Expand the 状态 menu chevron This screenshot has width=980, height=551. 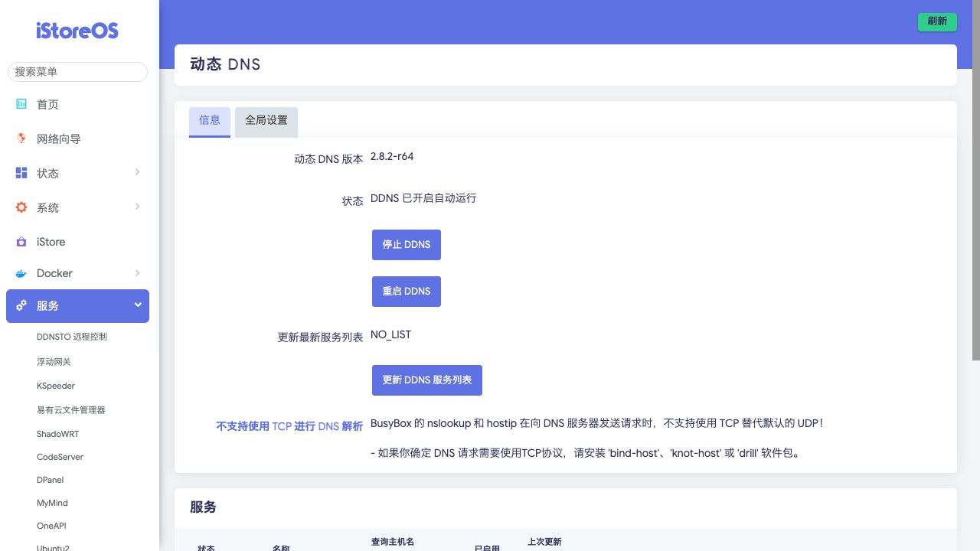[137, 172]
